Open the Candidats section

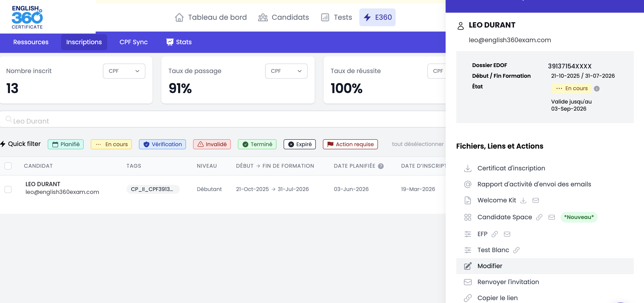coord(284,17)
